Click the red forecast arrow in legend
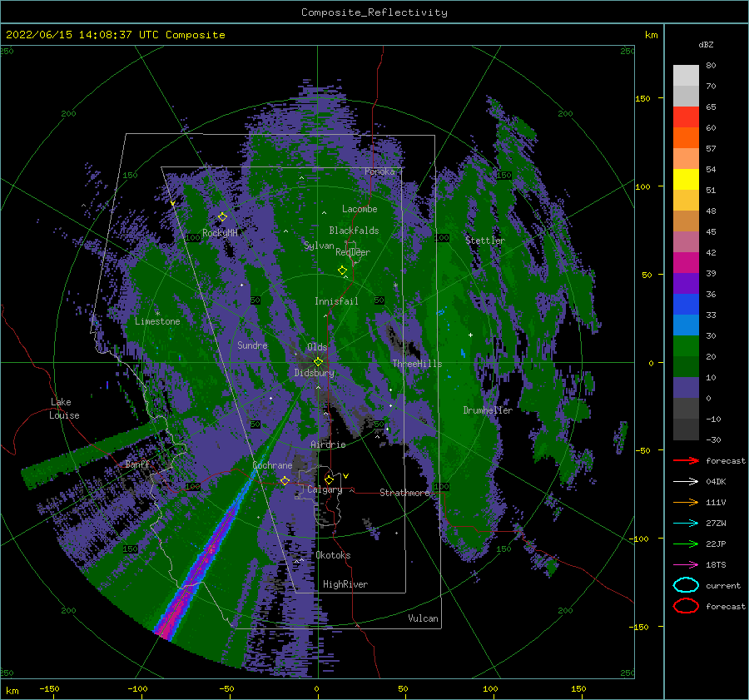This screenshot has height=700, width=749. [686, 460]
